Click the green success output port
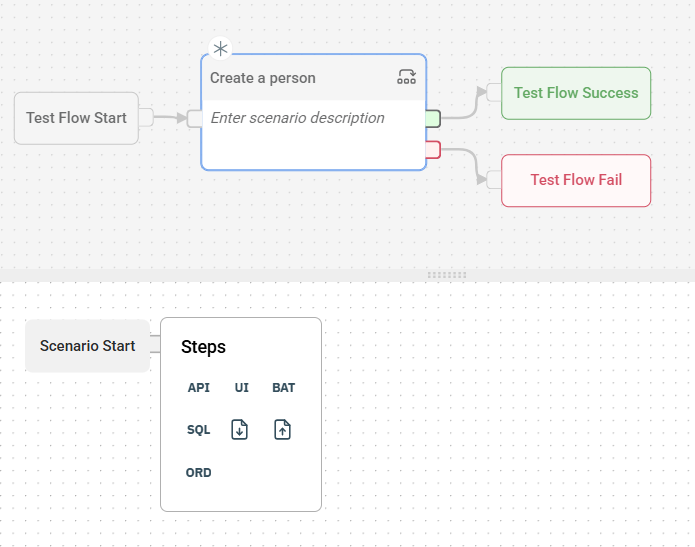The image size is (695, 547). 433,118
